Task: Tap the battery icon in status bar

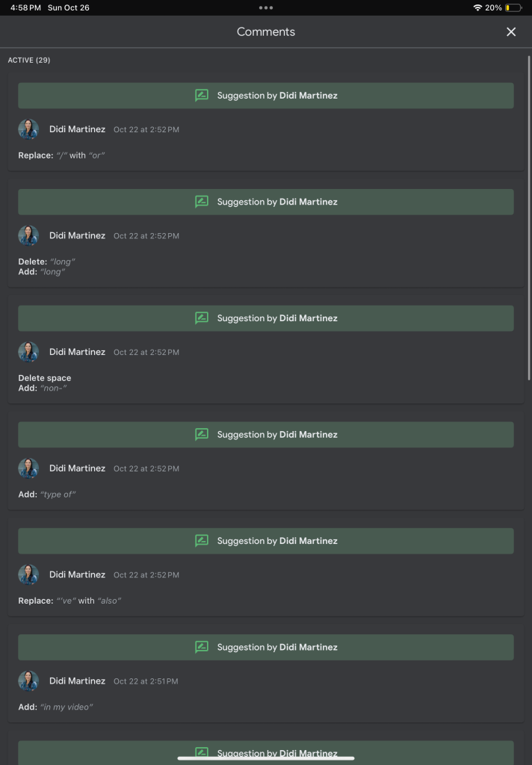Action: click(x=513, y=7)
